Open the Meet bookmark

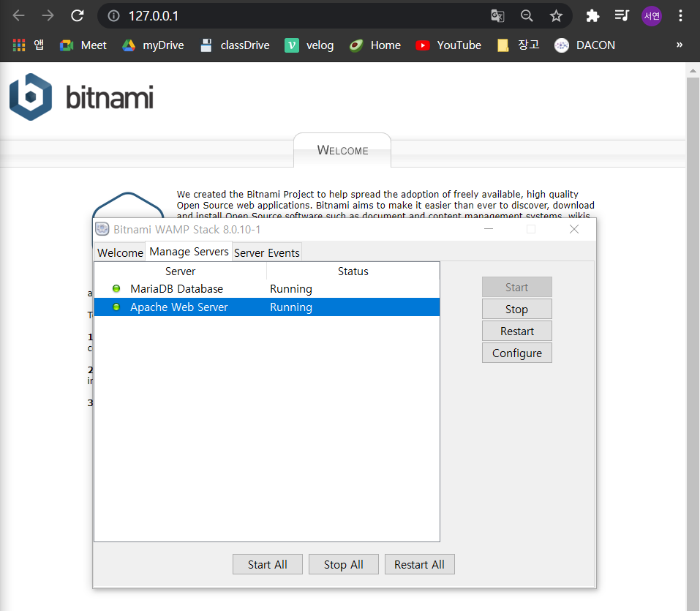coord(83,45)
